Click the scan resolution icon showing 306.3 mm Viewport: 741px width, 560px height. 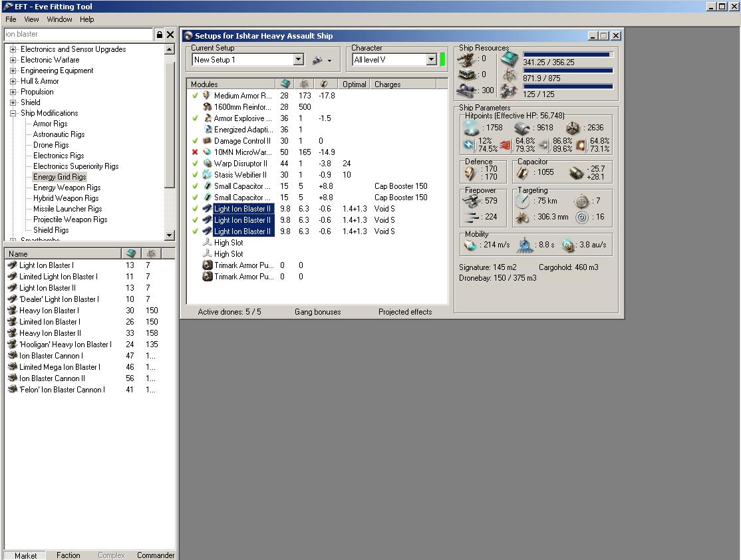click(522, 217)
